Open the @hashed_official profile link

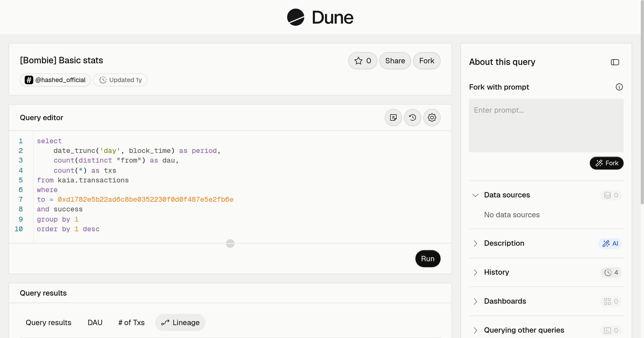point(55,80)
